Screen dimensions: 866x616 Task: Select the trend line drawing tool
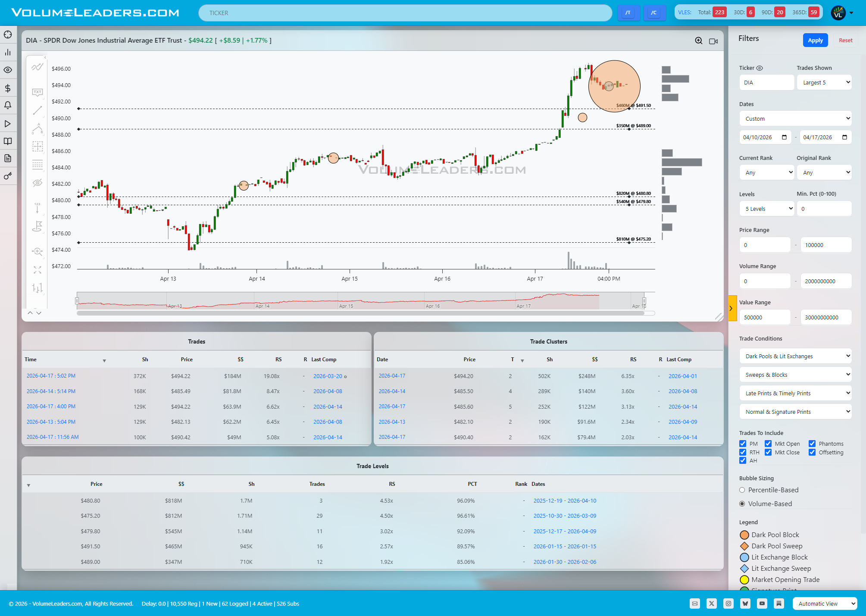(38, 110)
